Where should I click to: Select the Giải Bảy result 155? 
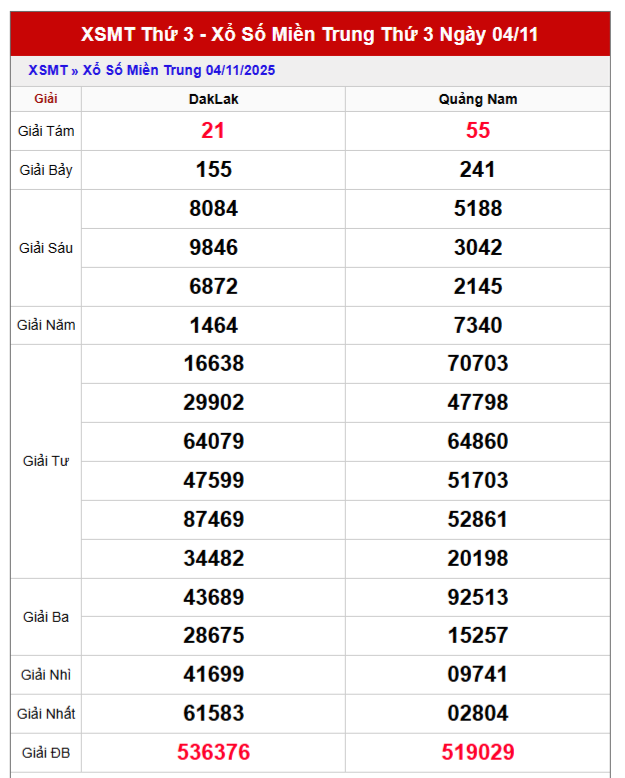point(213,170)
